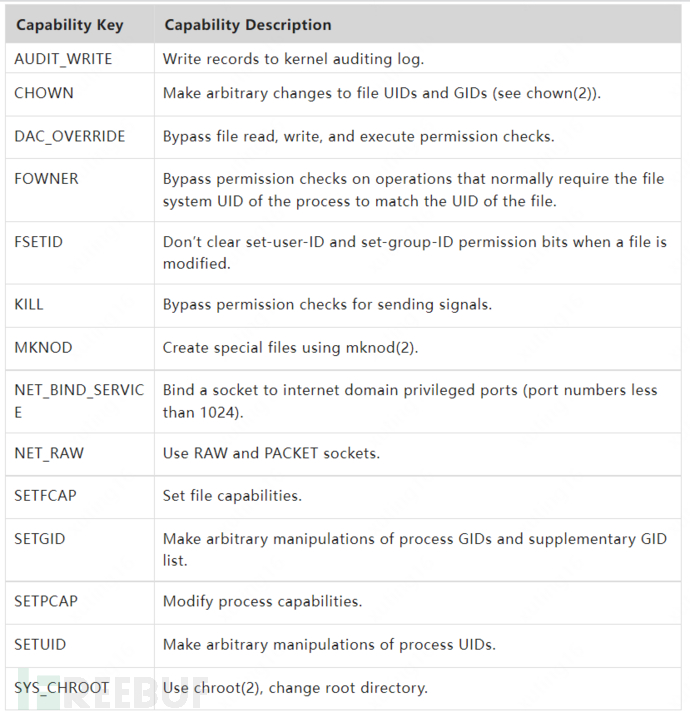The height and width of the screenshot is (717, 690).
Task: Click the SETPCAP capability key
Action: tap(46, 602)
